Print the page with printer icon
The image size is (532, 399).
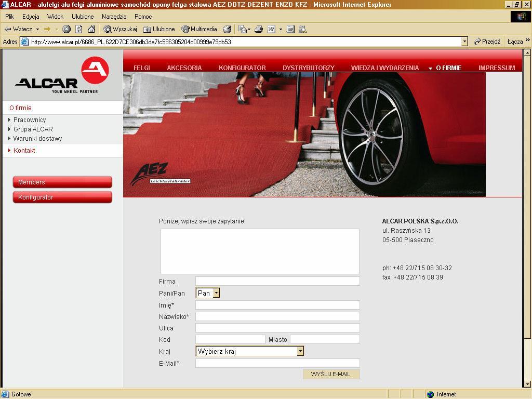tap(259, 29)
